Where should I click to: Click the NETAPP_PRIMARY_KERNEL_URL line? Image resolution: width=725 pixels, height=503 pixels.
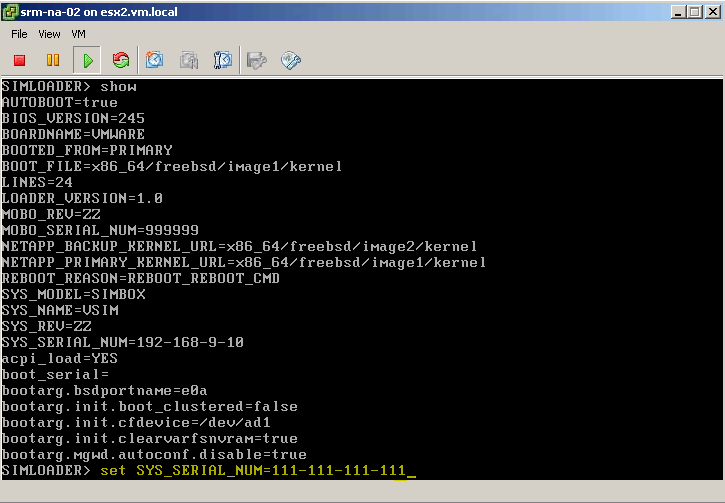[244, 263]
